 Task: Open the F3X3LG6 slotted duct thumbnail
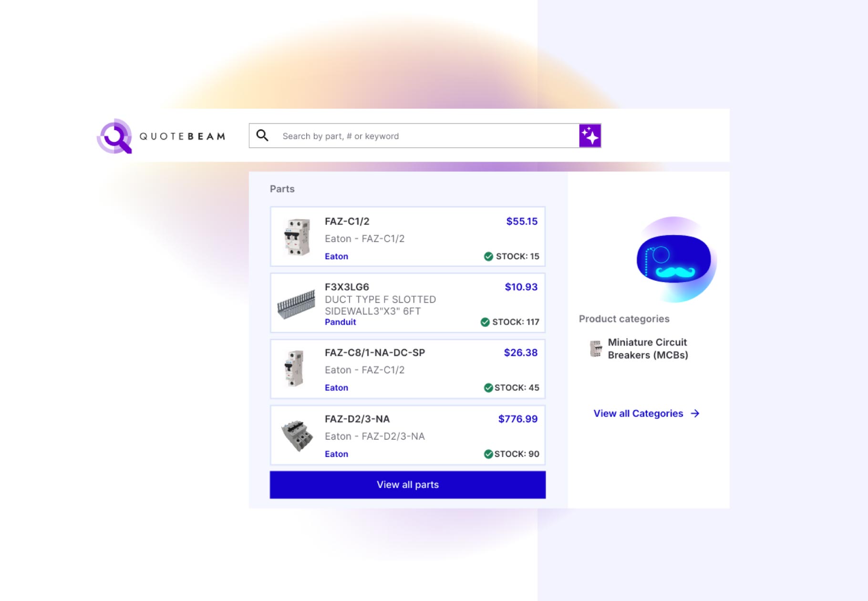(x=296, y=304)
